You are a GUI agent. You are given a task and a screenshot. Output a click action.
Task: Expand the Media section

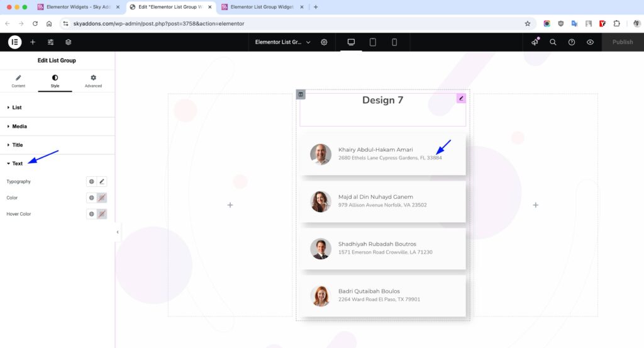pyautogui.click(x=57, y=126)
